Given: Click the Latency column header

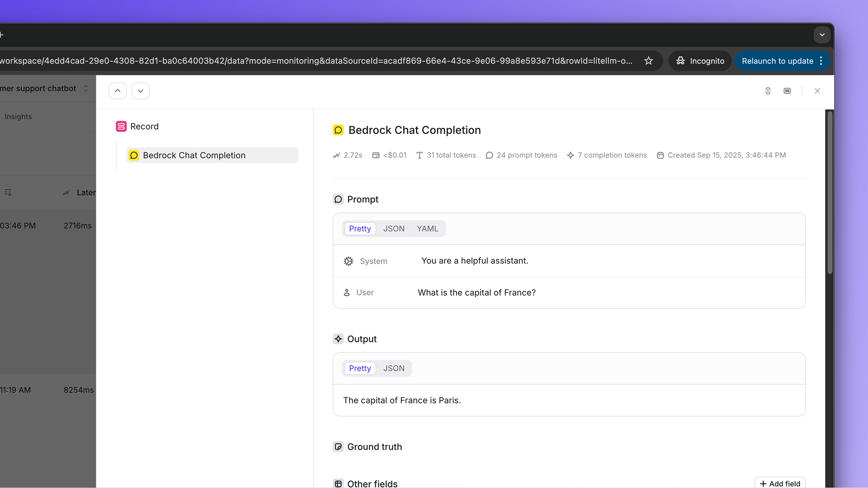Looking at the screenshot, I should pyautogui.click(x=80, y=193).
